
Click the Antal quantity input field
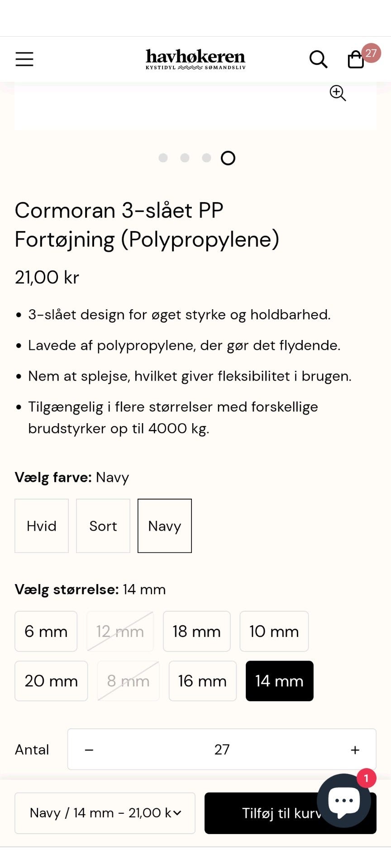[x=221, y=749]
